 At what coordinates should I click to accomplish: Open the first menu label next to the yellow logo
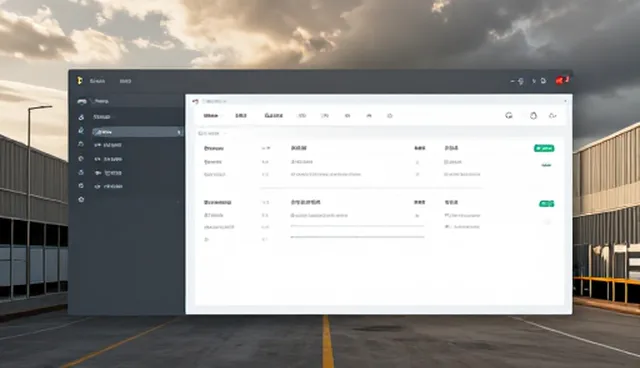[97, 81]
